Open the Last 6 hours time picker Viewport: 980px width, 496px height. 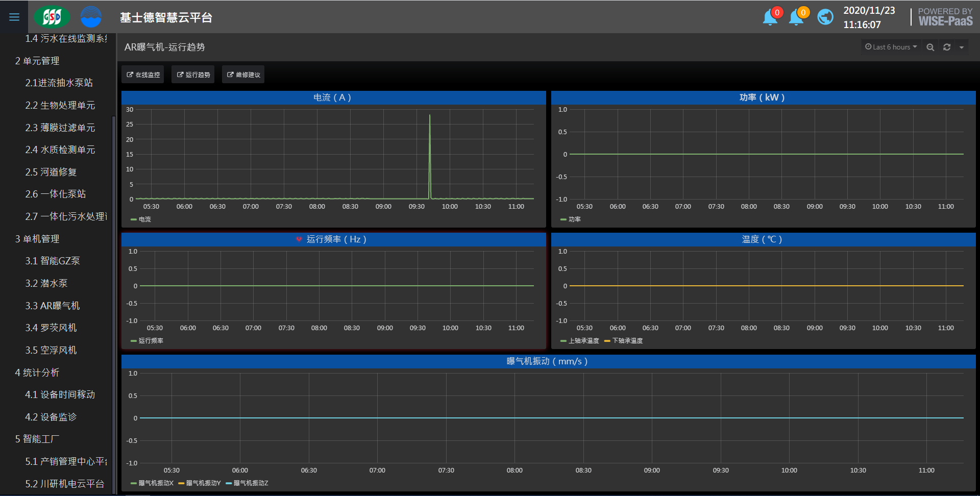click(891, 47)
